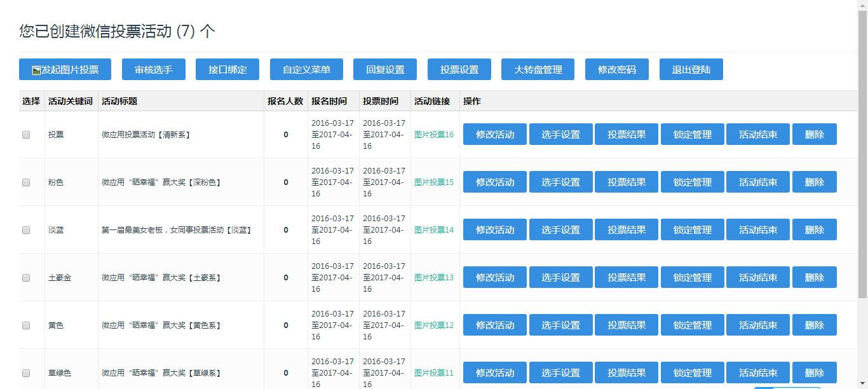The height and width of the screenshot is (389, 868).
Task: Visit the 图片投票12 link
Action: 434,325
